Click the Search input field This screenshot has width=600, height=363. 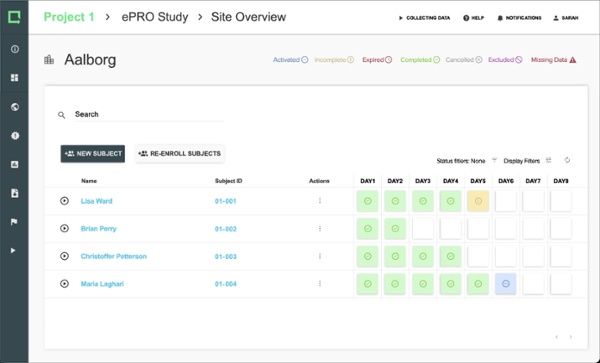(x=149, y=114)
